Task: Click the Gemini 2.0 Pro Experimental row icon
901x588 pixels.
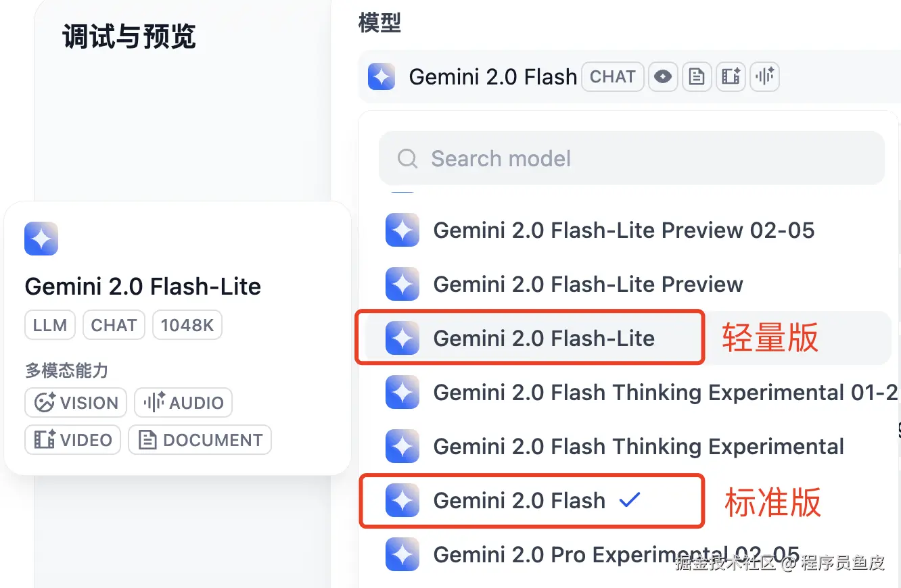Action: [x=402, y=555]
